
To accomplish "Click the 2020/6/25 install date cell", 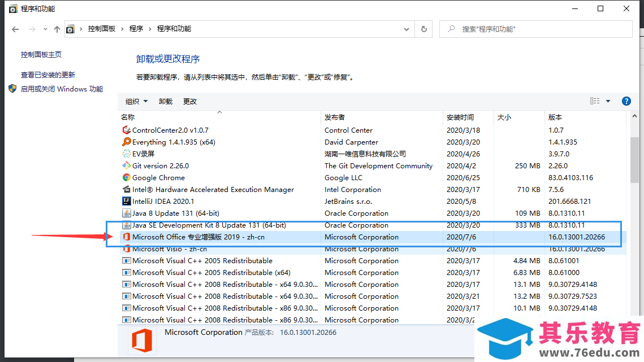I will click(x=463, y=178).
